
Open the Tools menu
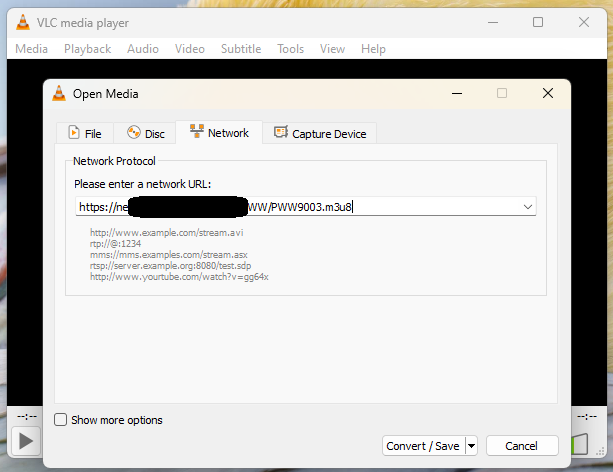pyautogui.click(x=290, y=49)
